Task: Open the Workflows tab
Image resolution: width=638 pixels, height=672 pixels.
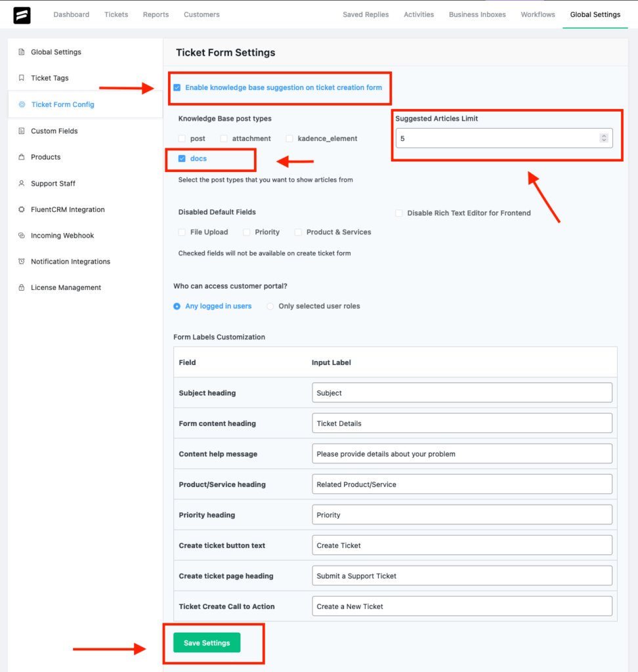Action: pos(538,14)
